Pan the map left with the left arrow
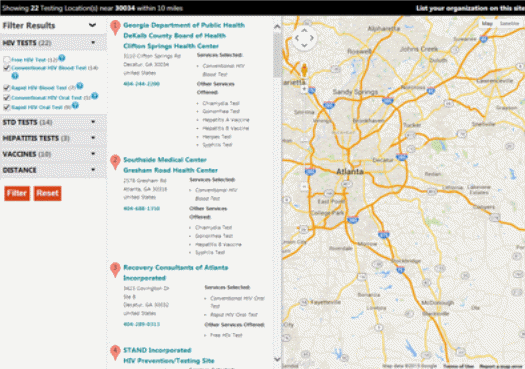 coord(297,38)
